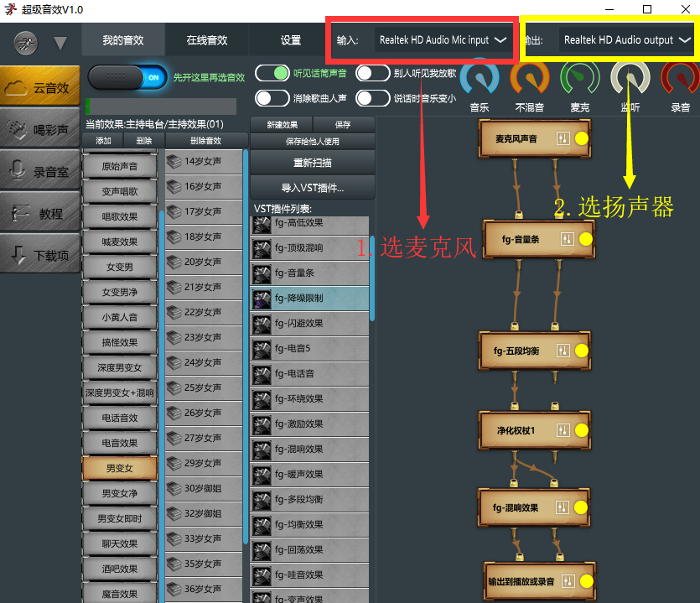Open settings icon on fg-混响效果 node
700x603 pixels.
(x=563, y=507)
